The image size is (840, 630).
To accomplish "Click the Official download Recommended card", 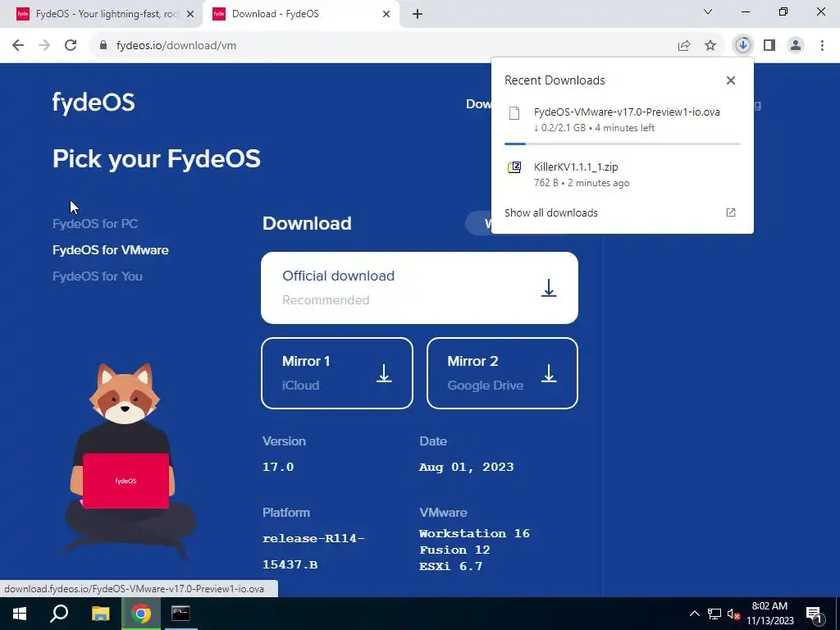I will (419, 288).
